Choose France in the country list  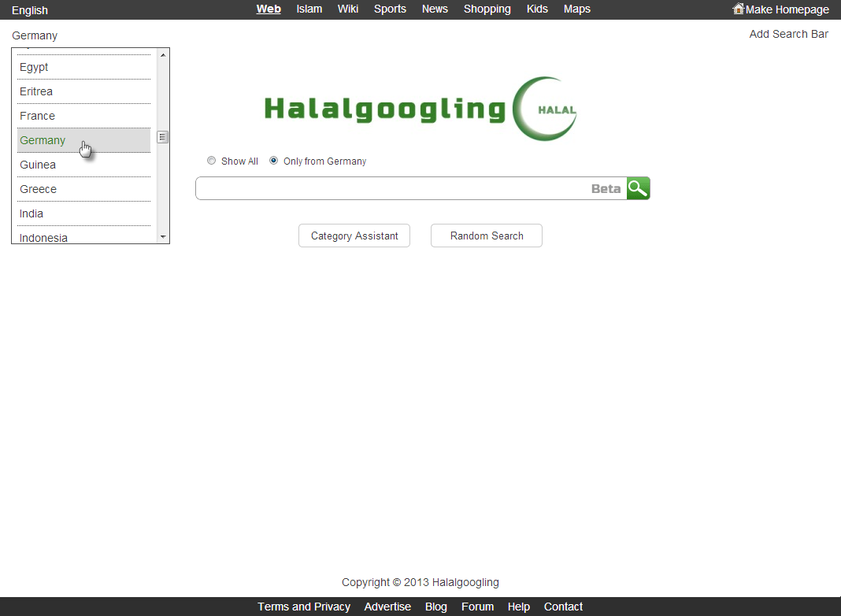[83, 116]
